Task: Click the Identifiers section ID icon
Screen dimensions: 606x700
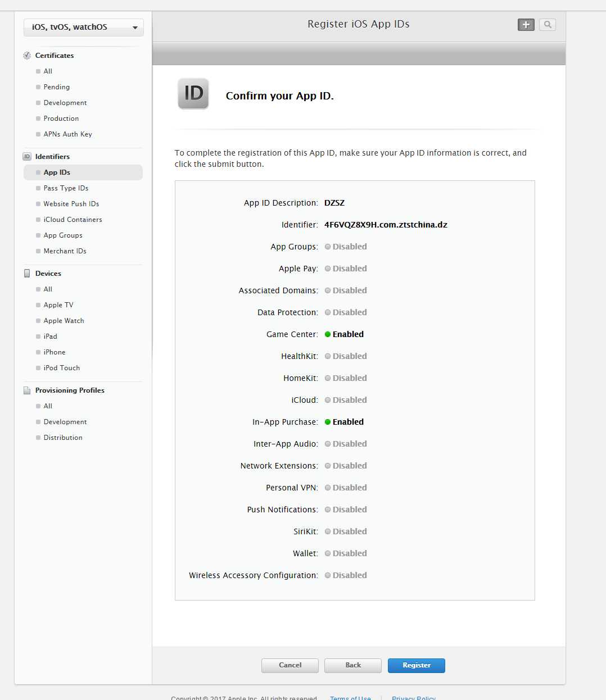Action: coord(27,157)
